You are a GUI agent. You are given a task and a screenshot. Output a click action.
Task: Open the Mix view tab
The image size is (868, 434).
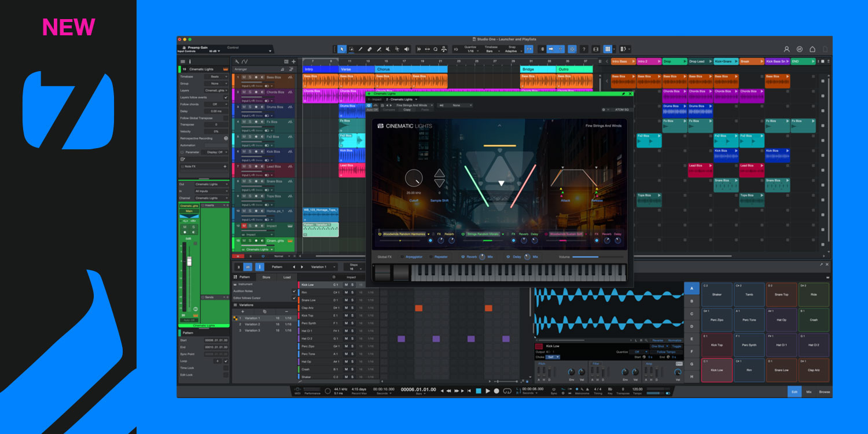tap(809, 392)
